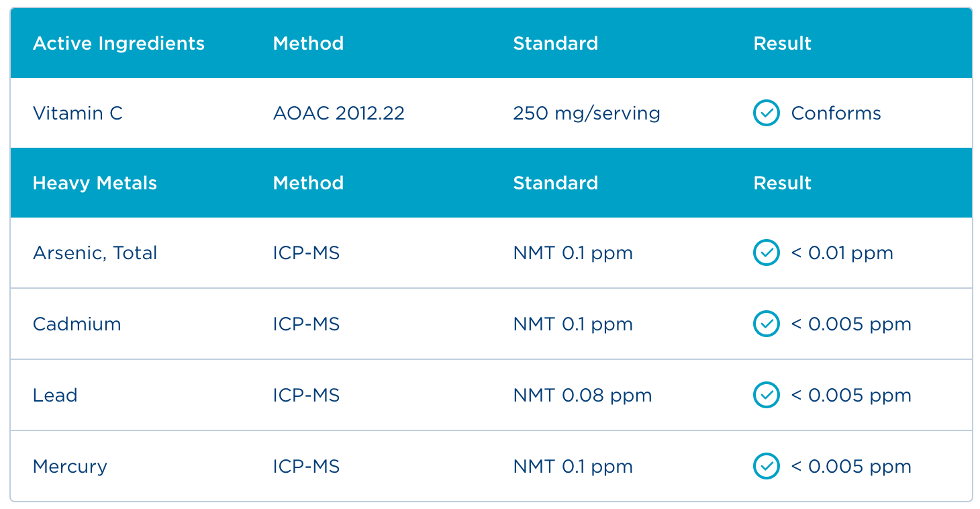
Task: Click the Cadmium result checkmark icon
Action: pos(766,324)
